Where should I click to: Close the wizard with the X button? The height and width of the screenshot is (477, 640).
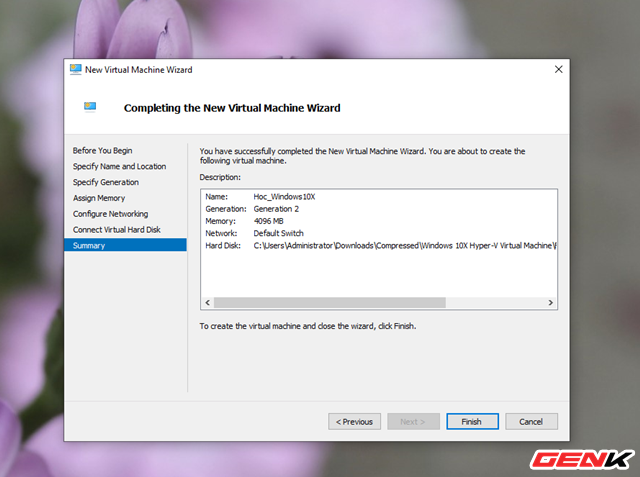(x=558, y=69)
